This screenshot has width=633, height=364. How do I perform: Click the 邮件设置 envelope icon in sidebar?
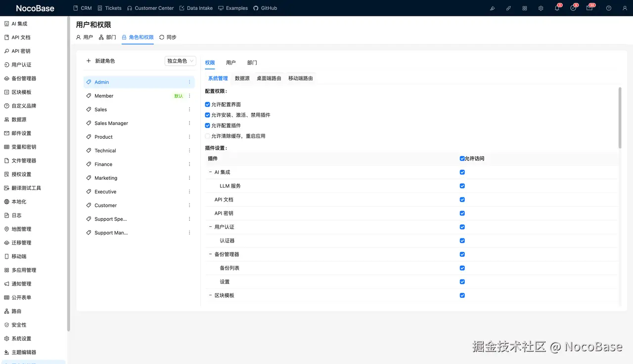click(6, 133)
